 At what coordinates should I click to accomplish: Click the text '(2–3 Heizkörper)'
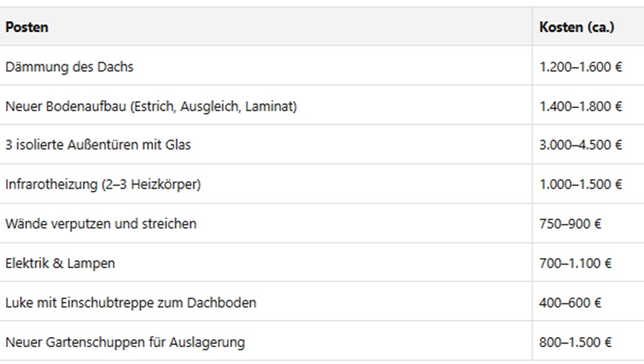[152, 184]
